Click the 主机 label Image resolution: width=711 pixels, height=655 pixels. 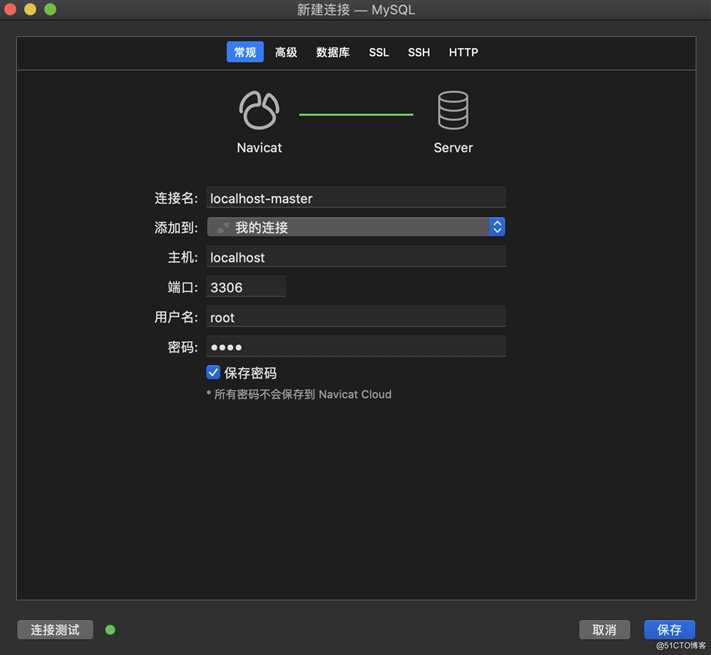(183, 257)
